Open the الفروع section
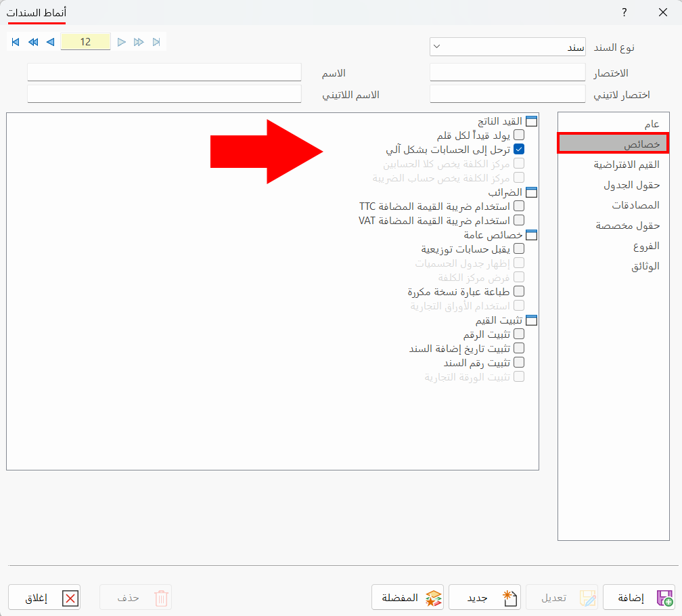The image size is (682, 616). pos(613,246)
